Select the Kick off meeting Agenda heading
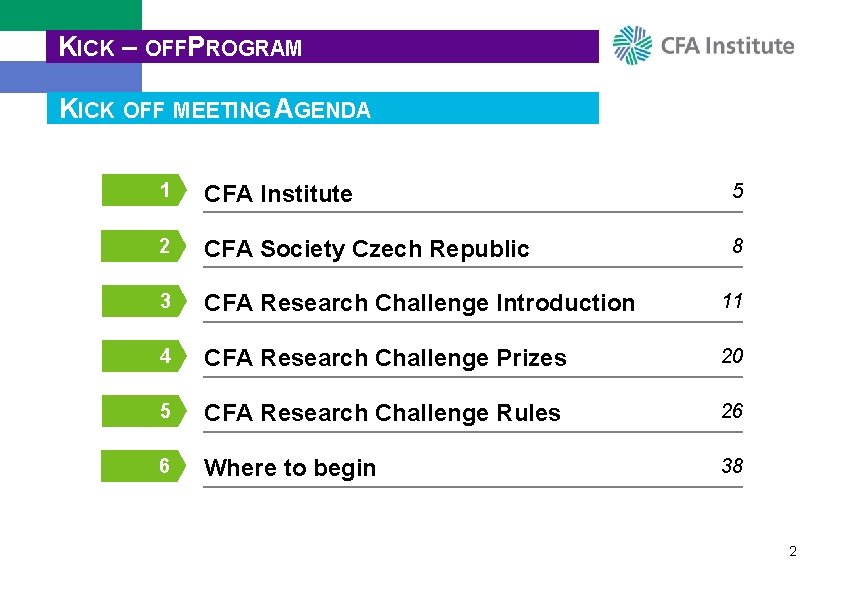Screen dimensions: 842x595 pyautogui.click(x=323, y=108)
